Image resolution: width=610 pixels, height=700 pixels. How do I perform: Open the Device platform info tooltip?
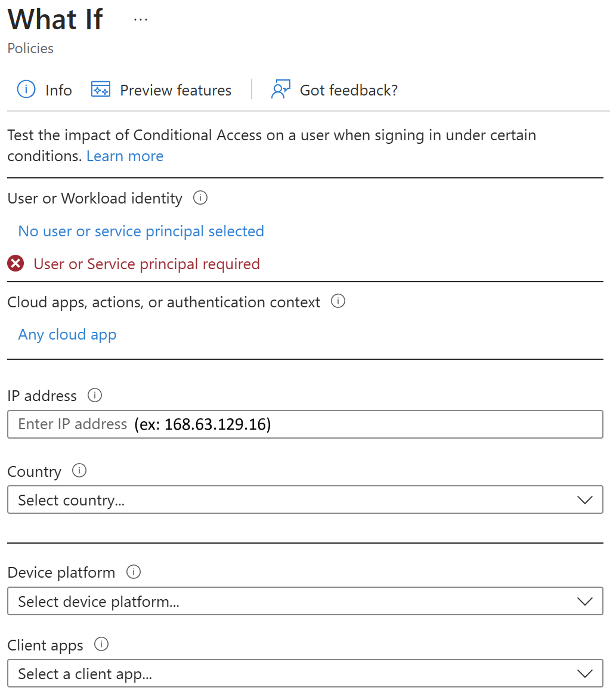tap(134, 571)
